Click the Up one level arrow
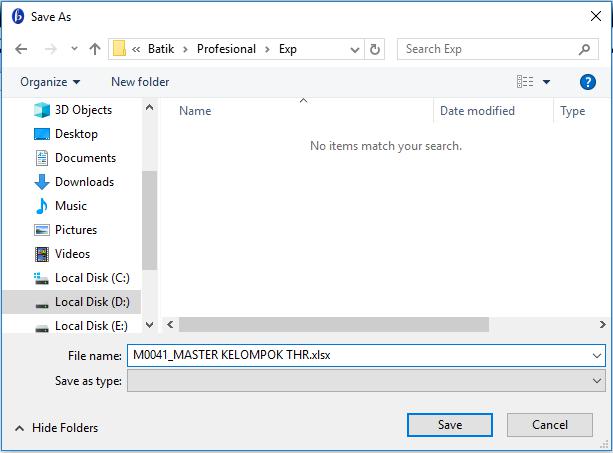Screen dimensions: 613x453 click(x=95, y=49)
